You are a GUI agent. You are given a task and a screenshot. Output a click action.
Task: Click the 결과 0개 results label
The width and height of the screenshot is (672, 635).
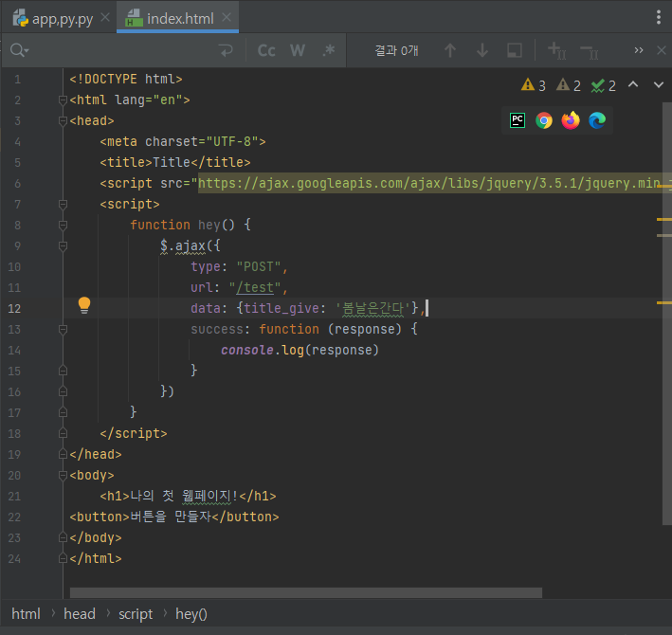click(396, 50)
